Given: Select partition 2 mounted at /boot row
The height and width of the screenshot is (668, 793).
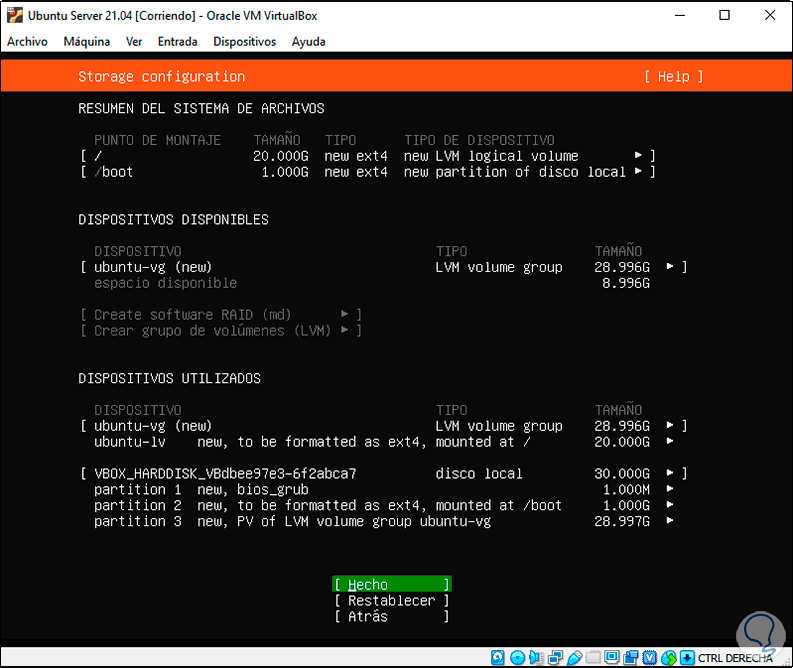Looking at the screenshot, I should click(x=384, y=505).
